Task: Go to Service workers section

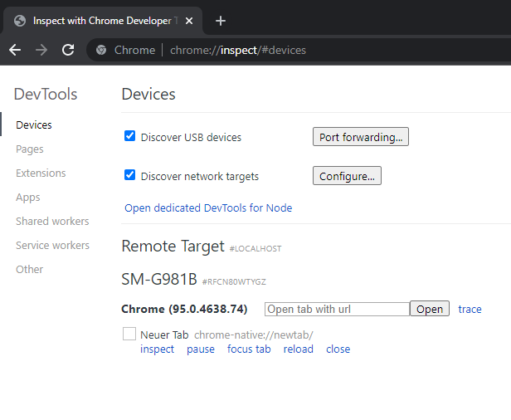Action: coord(52,246)
